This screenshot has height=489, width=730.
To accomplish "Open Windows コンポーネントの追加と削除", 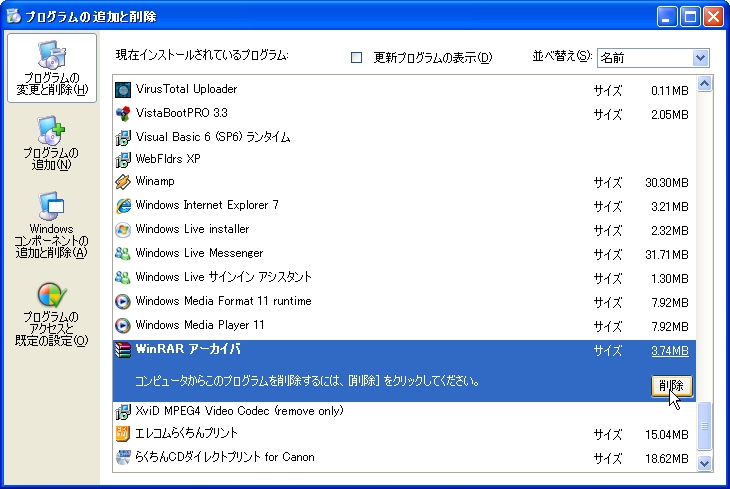I will click(x=52, y=225).
